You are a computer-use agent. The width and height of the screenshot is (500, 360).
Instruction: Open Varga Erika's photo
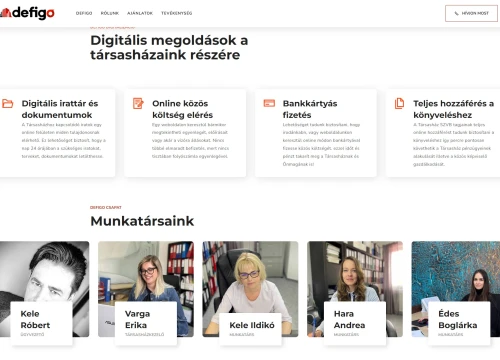coord(146,271)
